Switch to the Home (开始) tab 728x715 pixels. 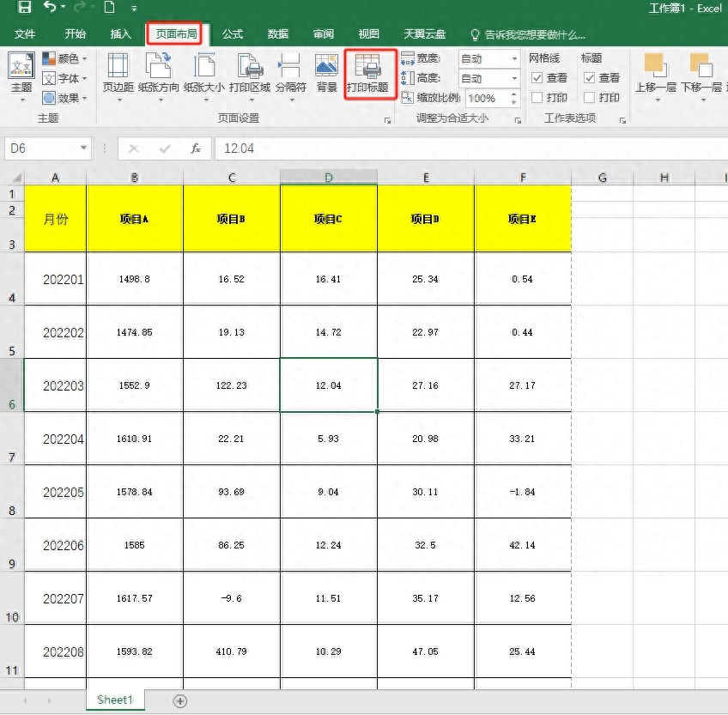(x=75, y=33)
